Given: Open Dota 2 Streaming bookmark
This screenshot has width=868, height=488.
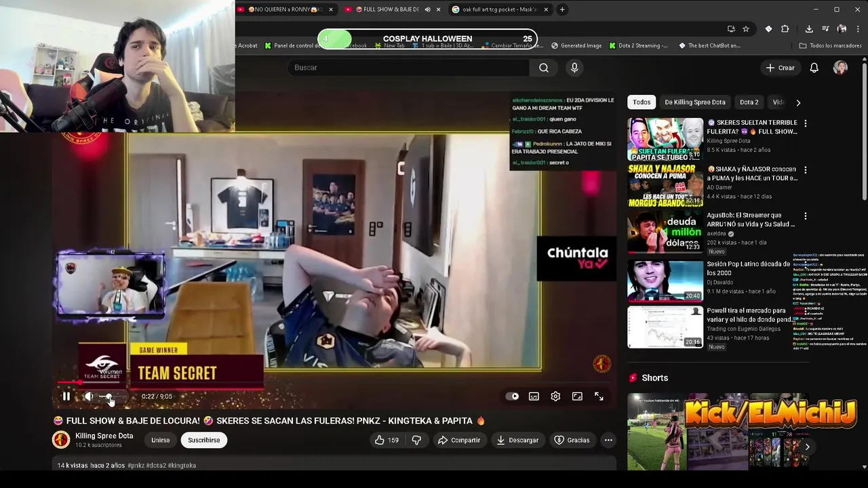Looking at the screenshot, I should pos(638,45).
